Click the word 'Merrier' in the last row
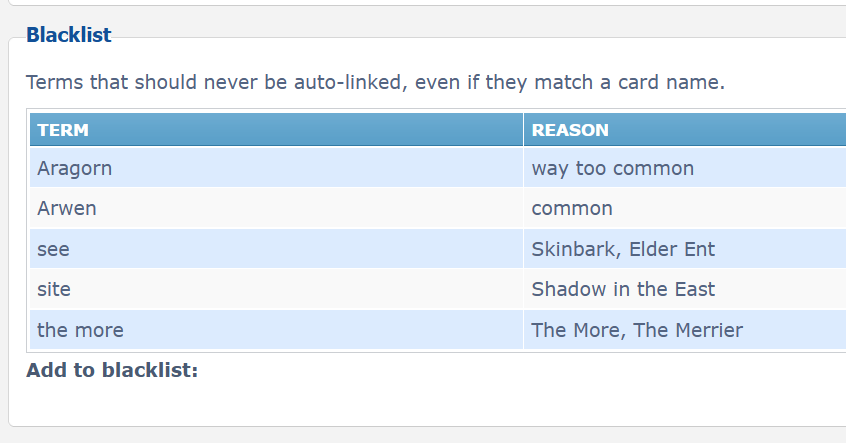846x443 pixels. point(707,329)
